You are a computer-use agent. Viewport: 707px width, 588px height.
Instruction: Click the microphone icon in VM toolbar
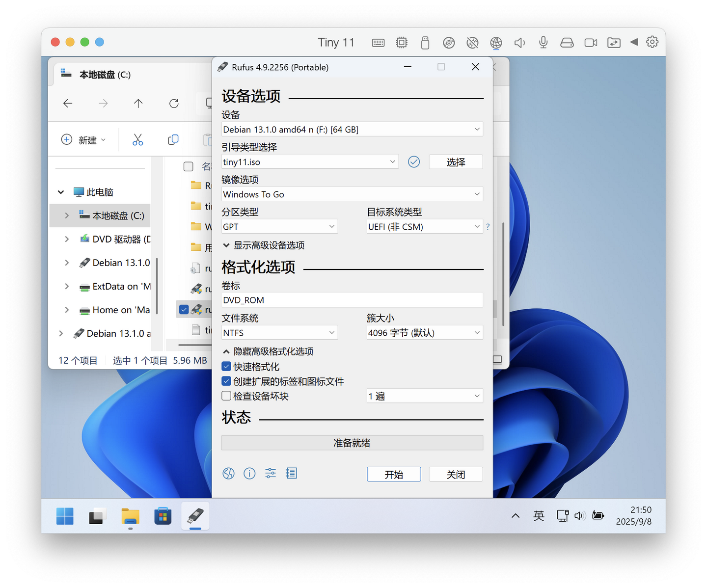coord(543,43)
